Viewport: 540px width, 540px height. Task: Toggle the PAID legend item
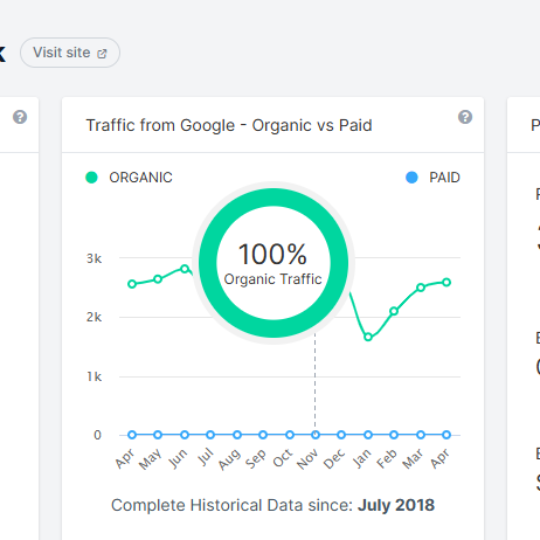click(x=433, y=177)
